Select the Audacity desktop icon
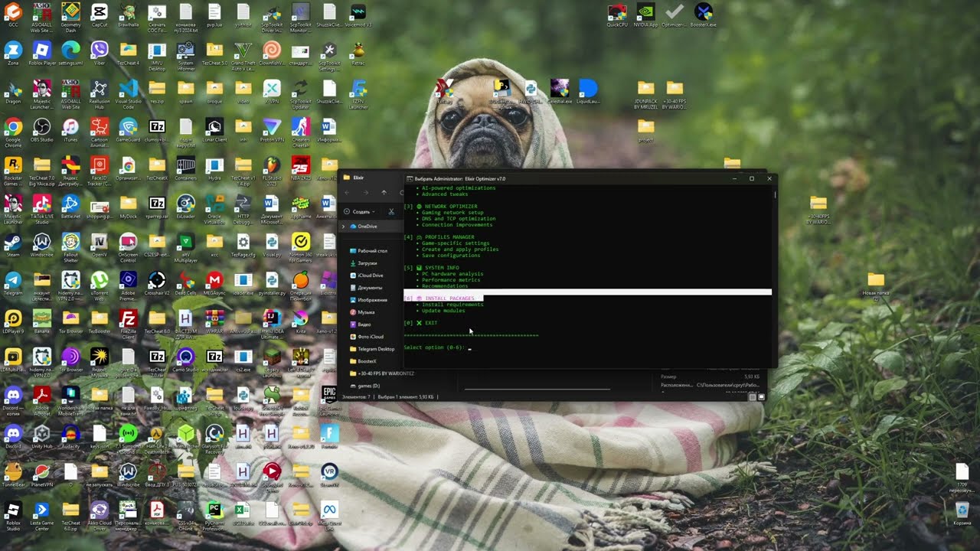Image resolution: width=980 pixels, height=551 pixels. click(x=70, y=436)
